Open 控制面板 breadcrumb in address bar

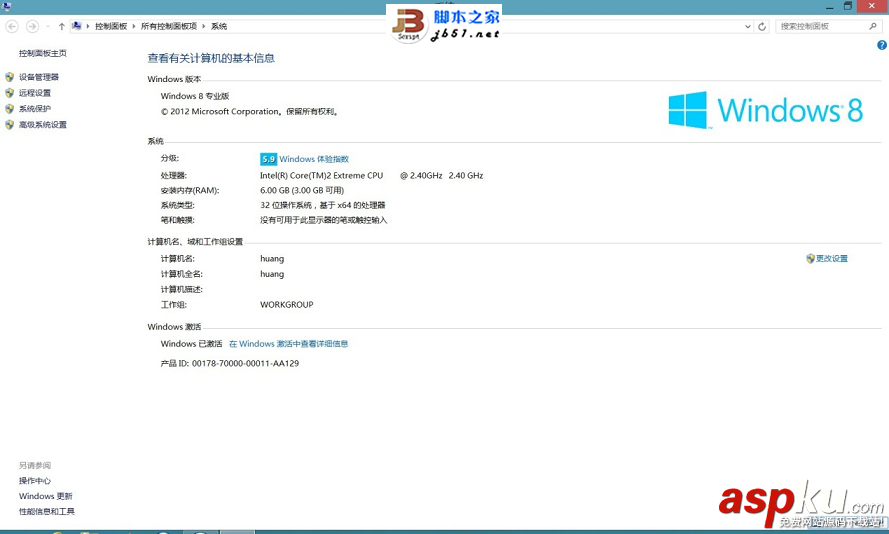tap(111, 26)
